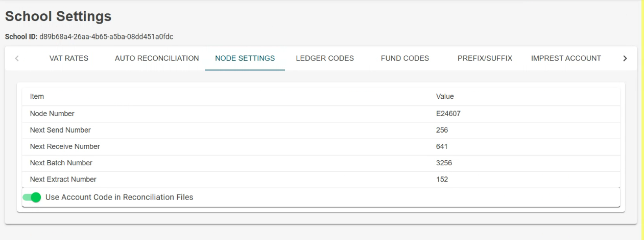This screenshot has width=644, height=240.
Task: Open the Imprest Account tab
Action: click(x=566, y=58)
